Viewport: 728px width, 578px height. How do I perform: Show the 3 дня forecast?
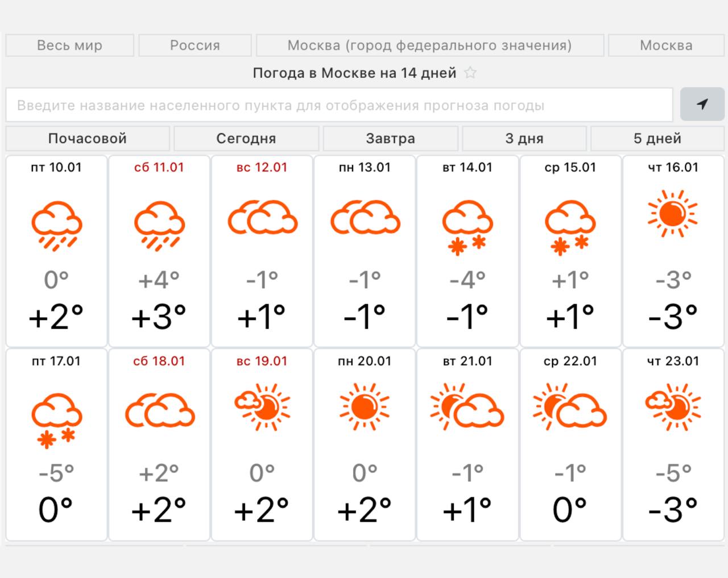tap(524, 139)
